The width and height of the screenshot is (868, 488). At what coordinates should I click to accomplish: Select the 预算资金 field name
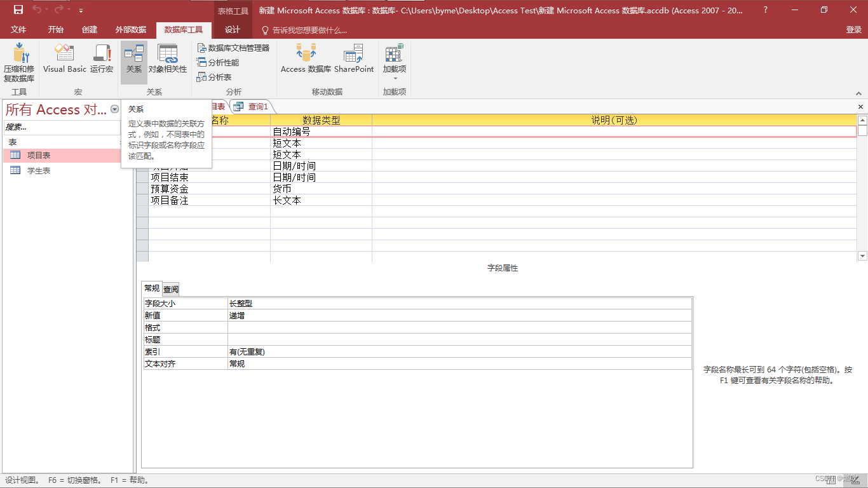tap(209, 189)
